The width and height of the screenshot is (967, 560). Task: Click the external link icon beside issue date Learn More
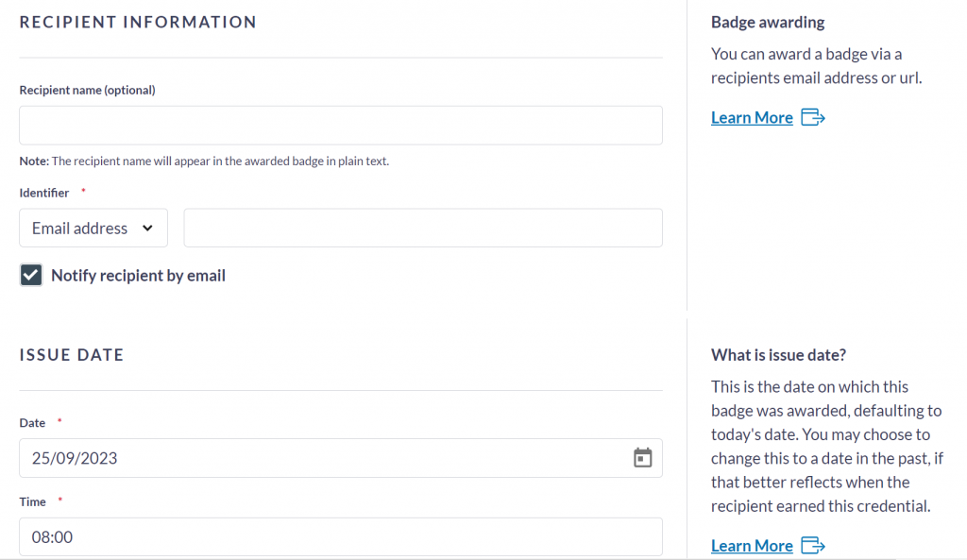click(813, 545)
